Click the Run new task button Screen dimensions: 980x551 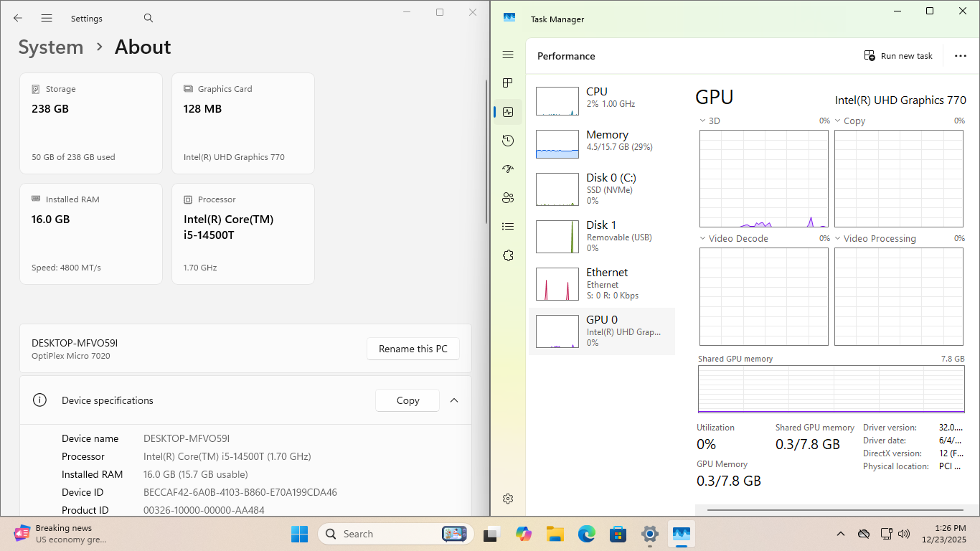point(898,56)
